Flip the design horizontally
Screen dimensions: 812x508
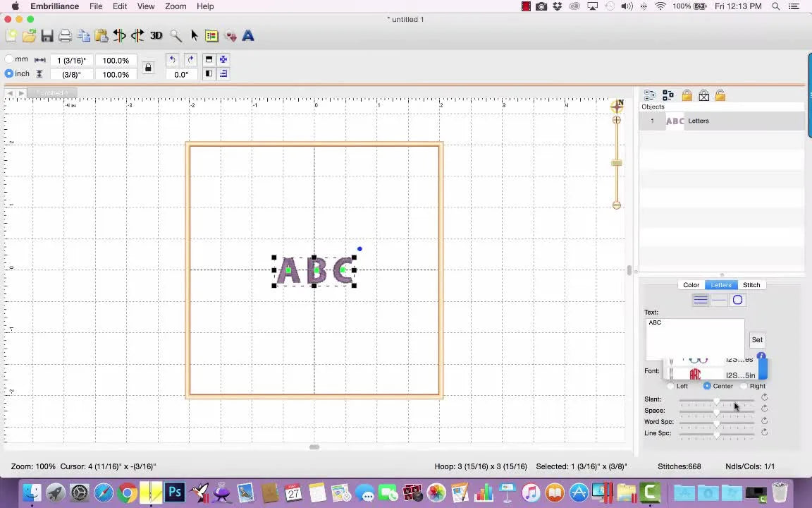click(x=119, y=36)
